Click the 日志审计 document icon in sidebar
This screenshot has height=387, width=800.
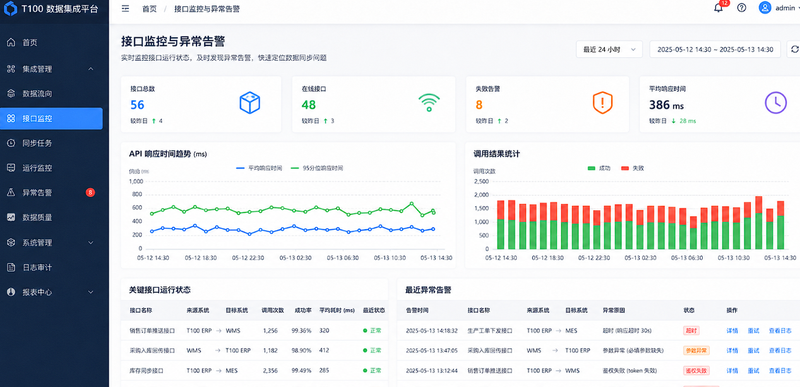tap(11, 267)
